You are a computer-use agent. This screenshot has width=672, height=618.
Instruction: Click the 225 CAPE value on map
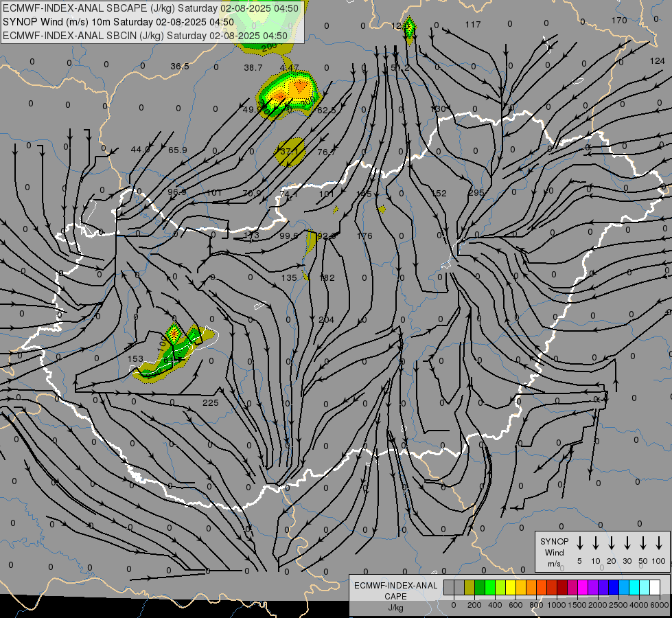point(211,402)
